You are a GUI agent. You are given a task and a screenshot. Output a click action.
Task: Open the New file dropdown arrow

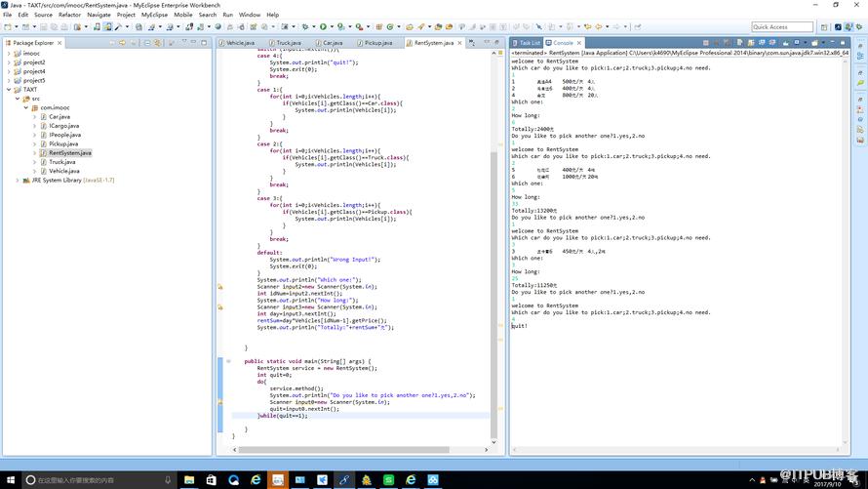tap(16, 26)
